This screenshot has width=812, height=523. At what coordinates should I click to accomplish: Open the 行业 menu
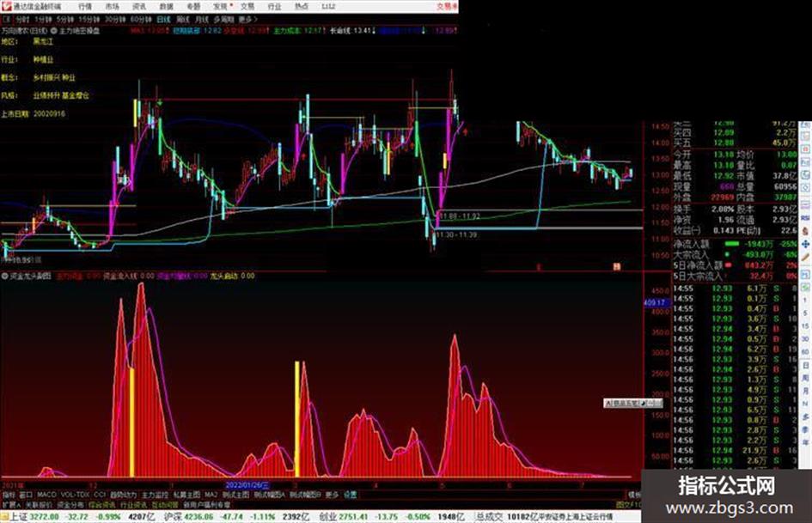point(274,7)
